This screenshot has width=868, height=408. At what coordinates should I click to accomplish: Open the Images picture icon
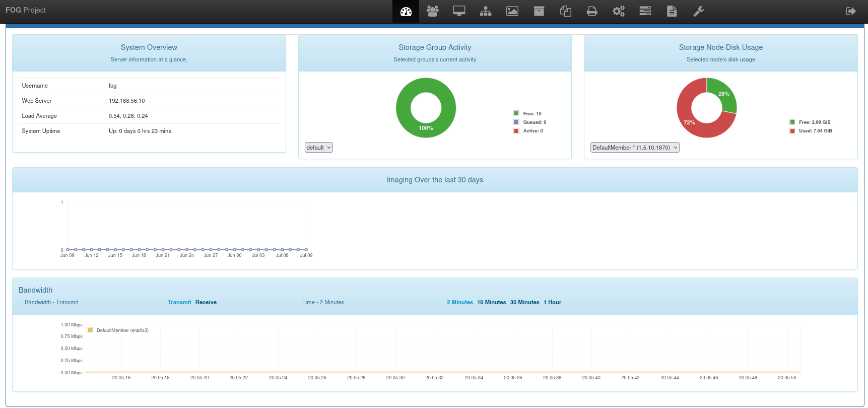(512, 11)
